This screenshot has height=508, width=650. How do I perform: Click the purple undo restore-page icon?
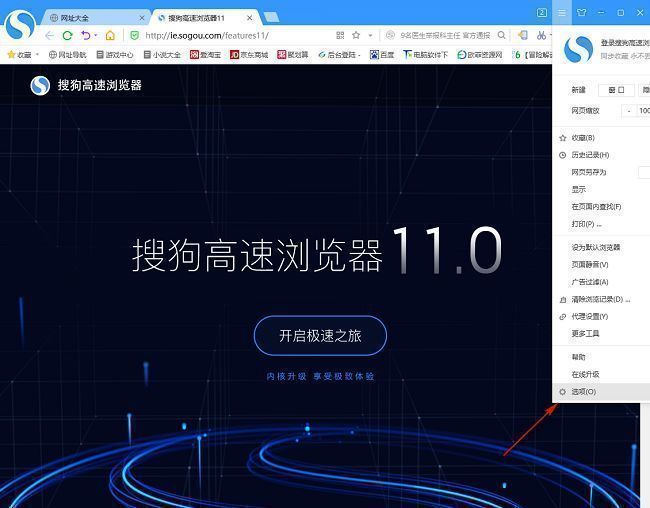coord(86,35)
